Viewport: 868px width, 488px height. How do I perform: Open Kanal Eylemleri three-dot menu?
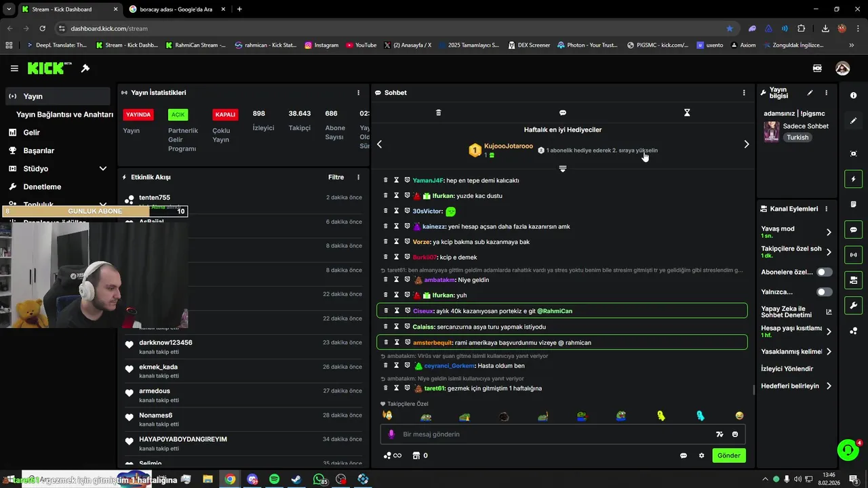(x=826, y=209)
